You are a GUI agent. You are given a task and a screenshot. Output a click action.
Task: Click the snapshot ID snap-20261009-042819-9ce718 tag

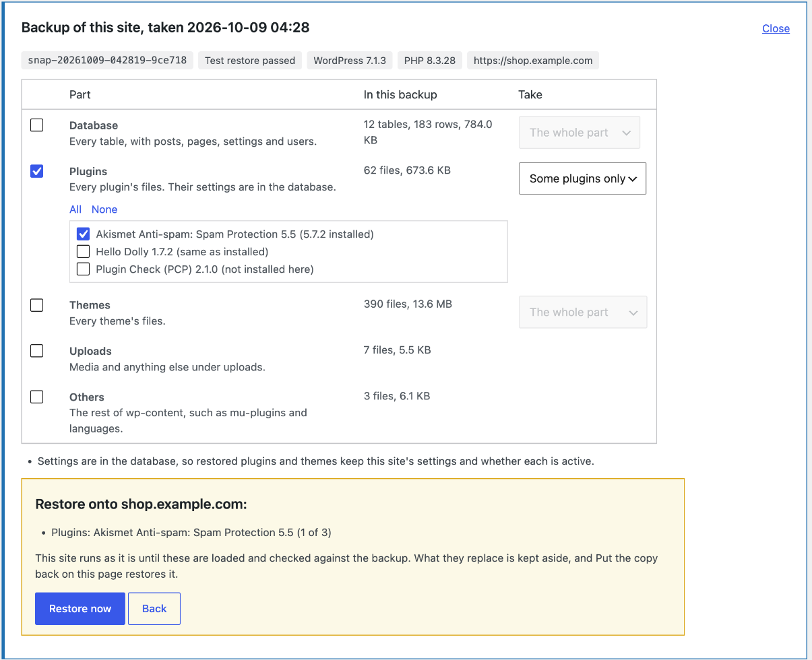point(108,61)
